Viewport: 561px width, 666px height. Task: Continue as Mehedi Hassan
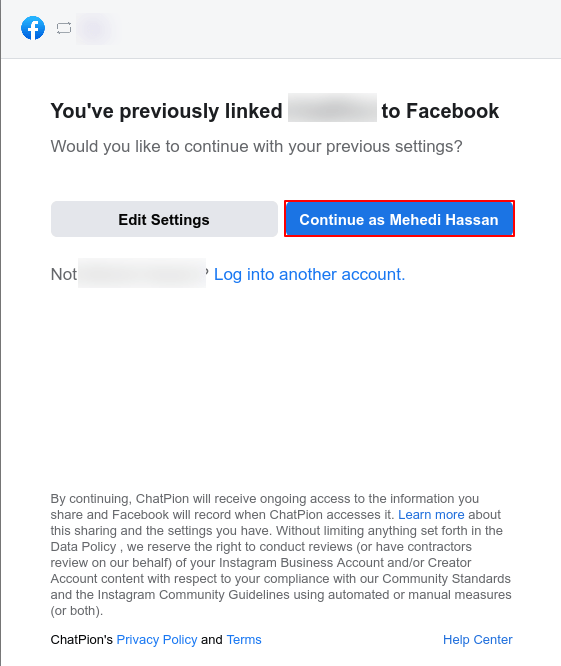tap(399, 219)
